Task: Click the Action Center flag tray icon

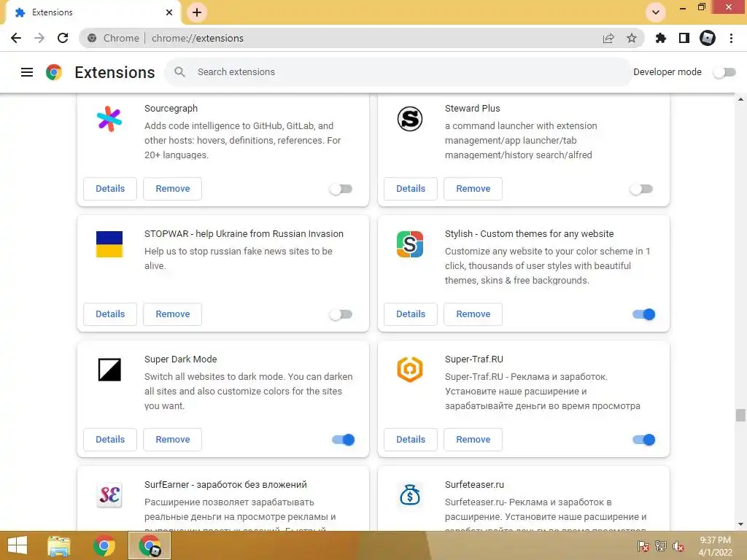Action: (x=643, y=546)
